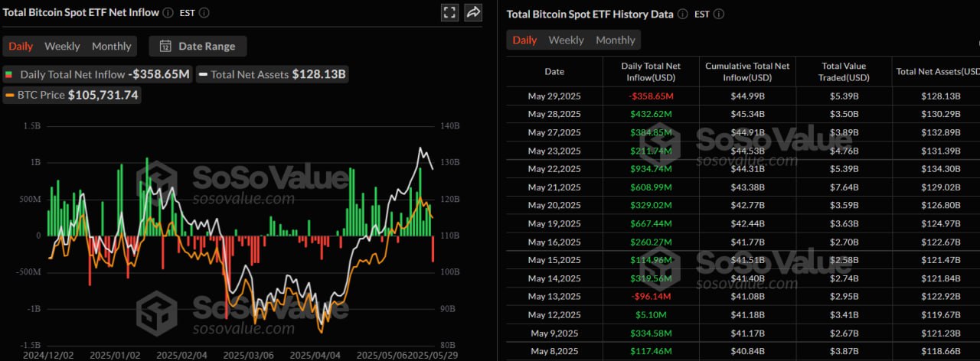Click the $134.30B net assets cell
The width and height of the screenshot is (980, 361).
tap(941, 169)
